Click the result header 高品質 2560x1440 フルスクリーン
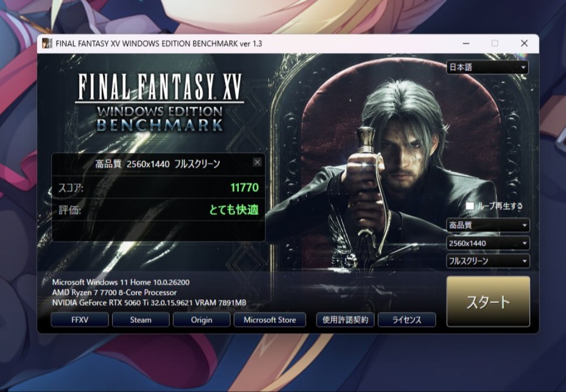Viewport: 566px width, 392px height. (158, 164)
